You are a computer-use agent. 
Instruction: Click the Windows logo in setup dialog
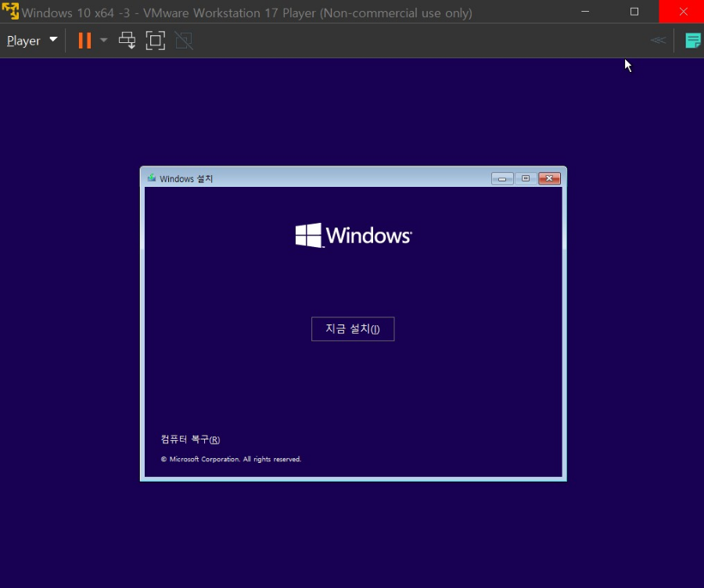click(354, 235)
